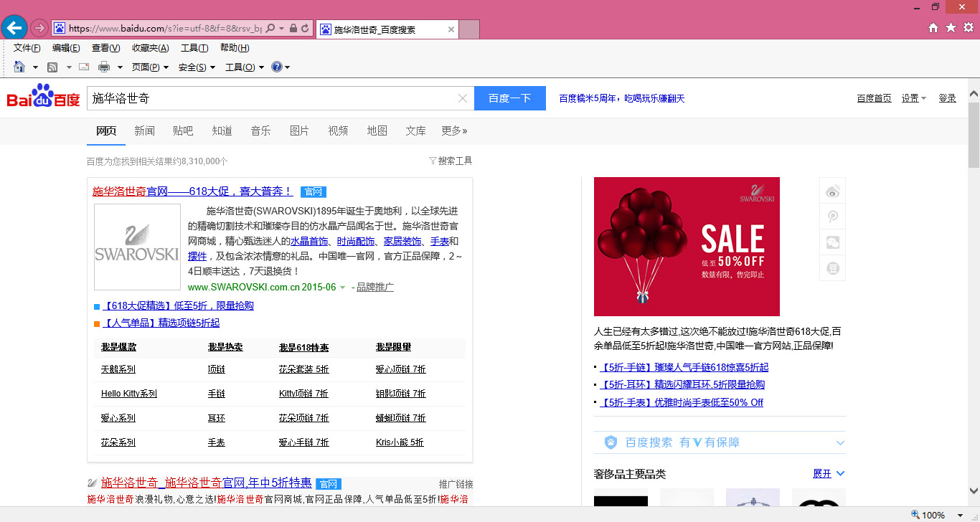Open the 收藏夹(A) menu

151,48
